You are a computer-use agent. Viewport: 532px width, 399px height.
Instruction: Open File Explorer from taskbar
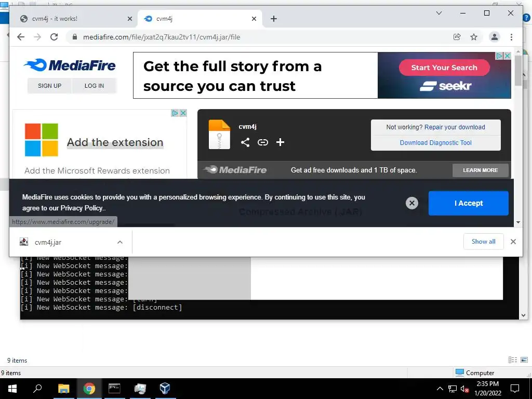pyautogui.click(x=63, y=389)
